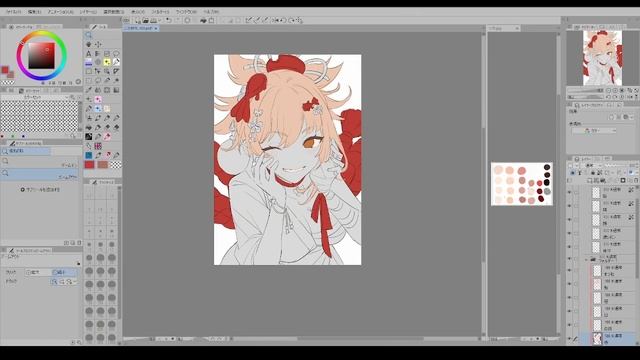Image resolution: width=640 pixels, height=360 pixels.
Task: Click the Navigator preview thumbnail
Action: pos(602,58)
